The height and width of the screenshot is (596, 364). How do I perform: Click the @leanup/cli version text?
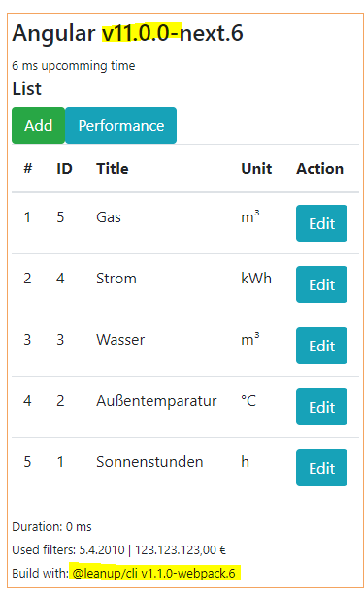(154, 574)
